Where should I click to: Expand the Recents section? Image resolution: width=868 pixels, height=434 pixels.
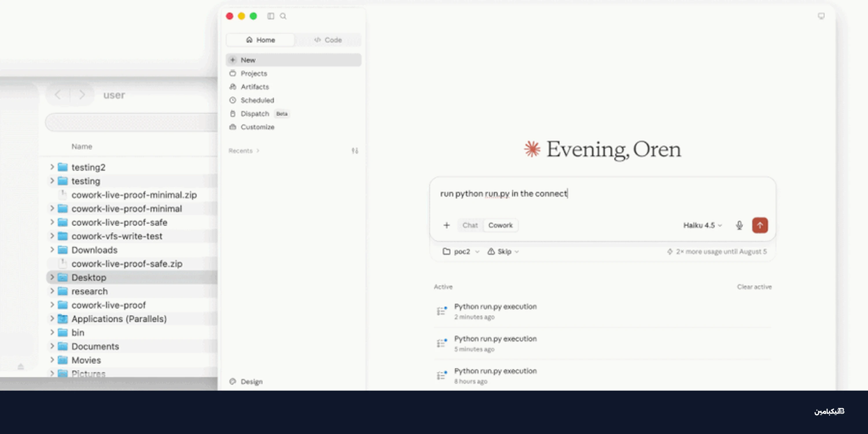coord(244,151)
